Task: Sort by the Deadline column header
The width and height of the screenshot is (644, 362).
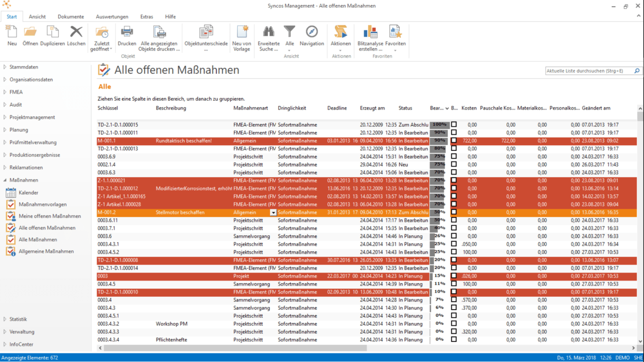Action: pyautogui.click(x=337, y=108)
